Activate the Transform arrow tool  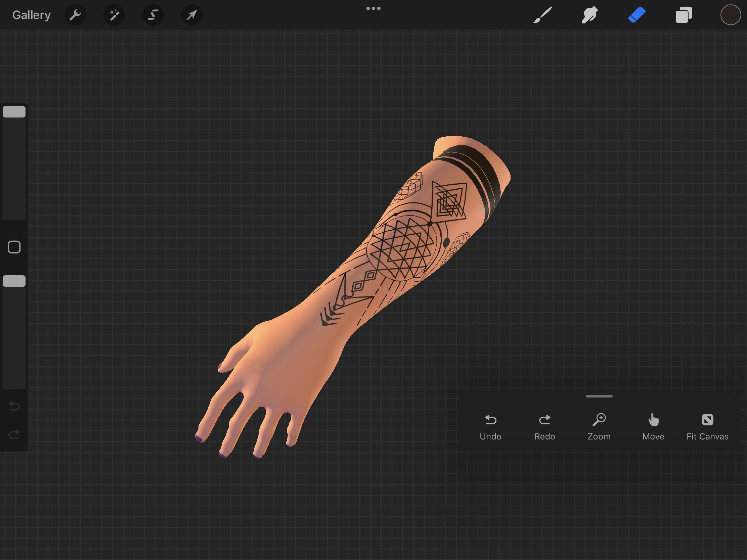point(192,15)
